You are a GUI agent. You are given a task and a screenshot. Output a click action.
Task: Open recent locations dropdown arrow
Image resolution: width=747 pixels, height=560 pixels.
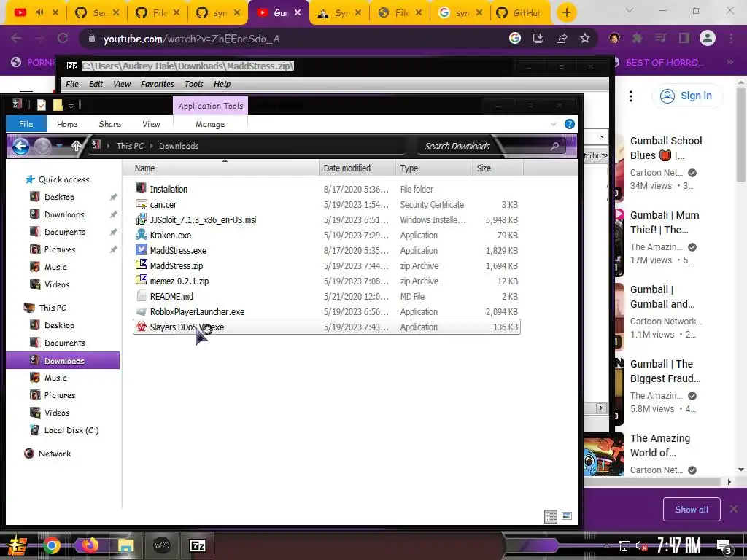(x=59, y=146)
